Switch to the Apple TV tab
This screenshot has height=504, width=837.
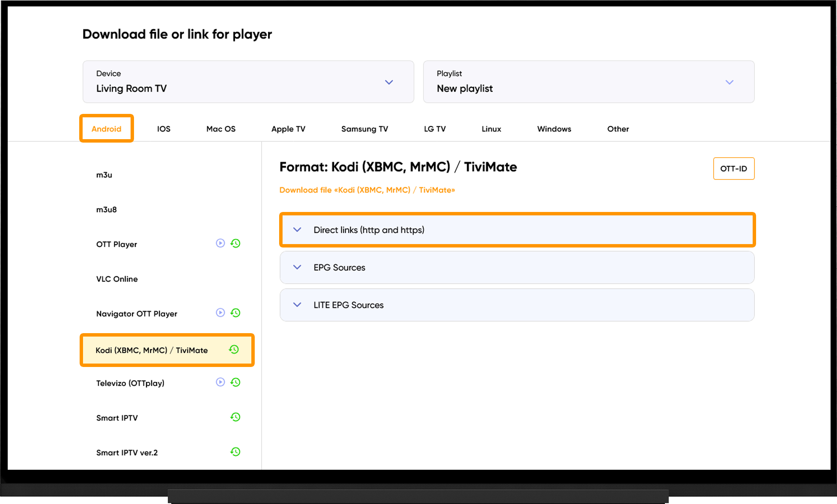pyautogui.click(x=288, y=129)
